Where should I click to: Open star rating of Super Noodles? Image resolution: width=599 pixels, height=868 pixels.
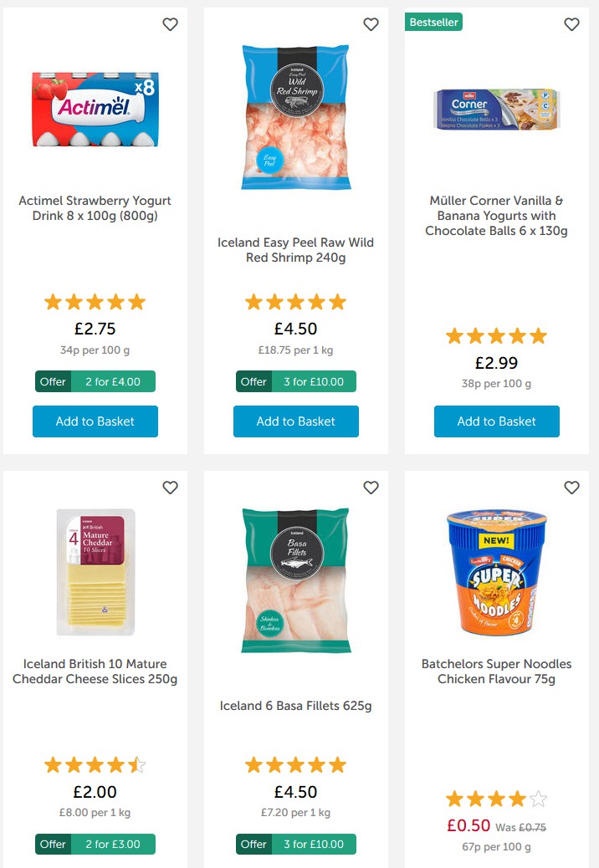pyautogui.click(x=497, y=799)
